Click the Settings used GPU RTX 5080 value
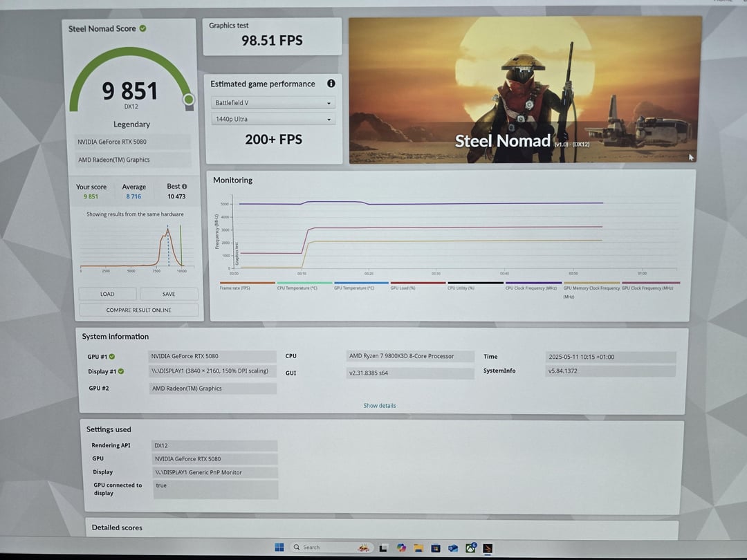Screen dimensions: 747x560 click(x=215, y=459)
